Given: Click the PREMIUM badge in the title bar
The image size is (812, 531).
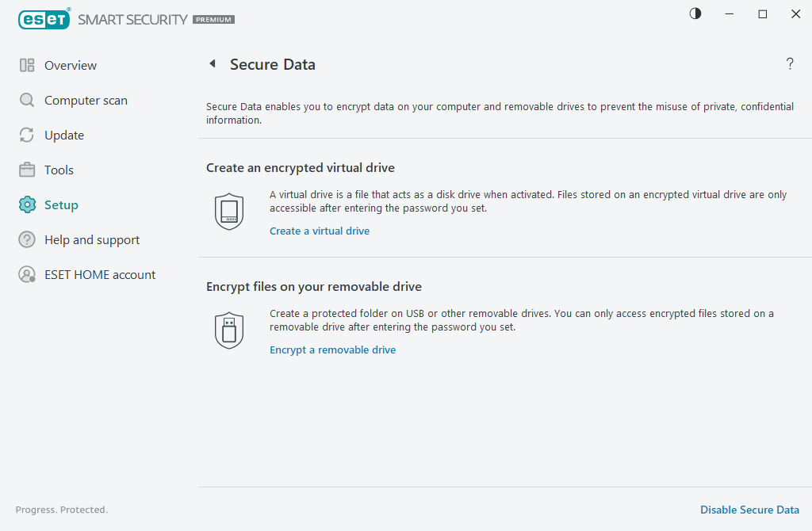Looking at the screenshot, I should (213, 19).
